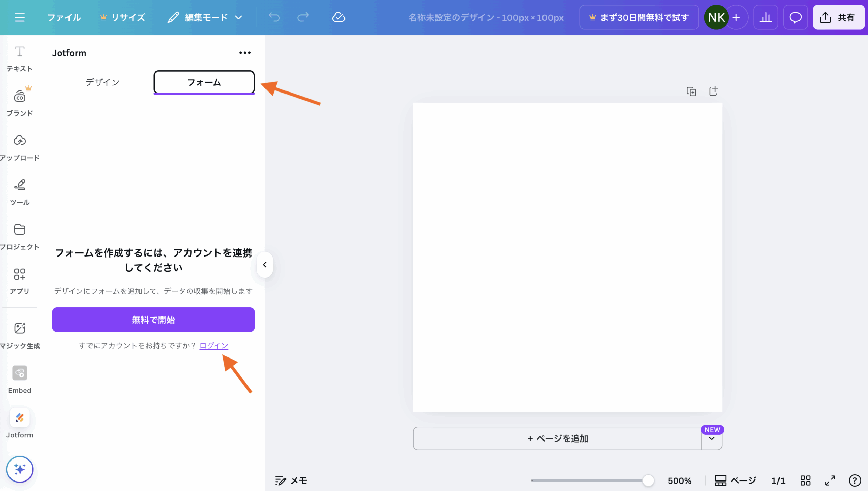Open the comments speech bubble icon

[795, 17]
